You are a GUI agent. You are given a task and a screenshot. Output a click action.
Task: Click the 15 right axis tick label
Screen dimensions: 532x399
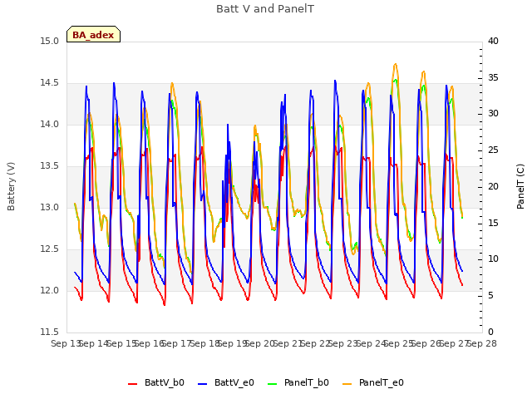(493, 224)
